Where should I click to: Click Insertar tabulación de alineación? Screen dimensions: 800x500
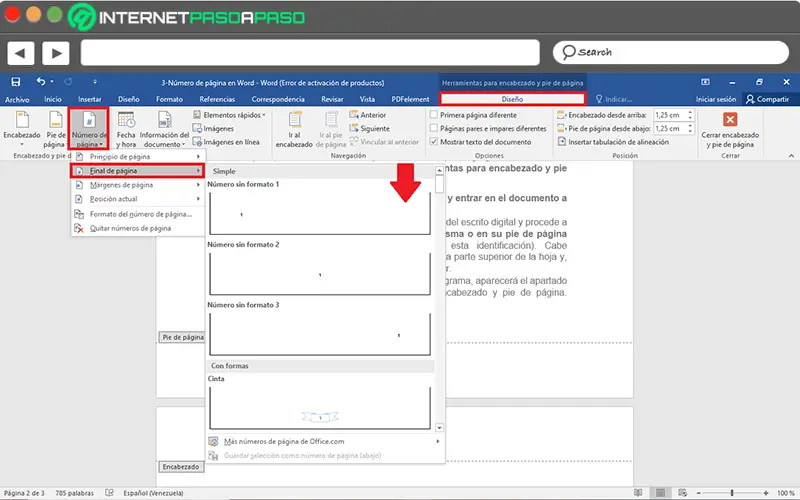(x=613, y=142)
